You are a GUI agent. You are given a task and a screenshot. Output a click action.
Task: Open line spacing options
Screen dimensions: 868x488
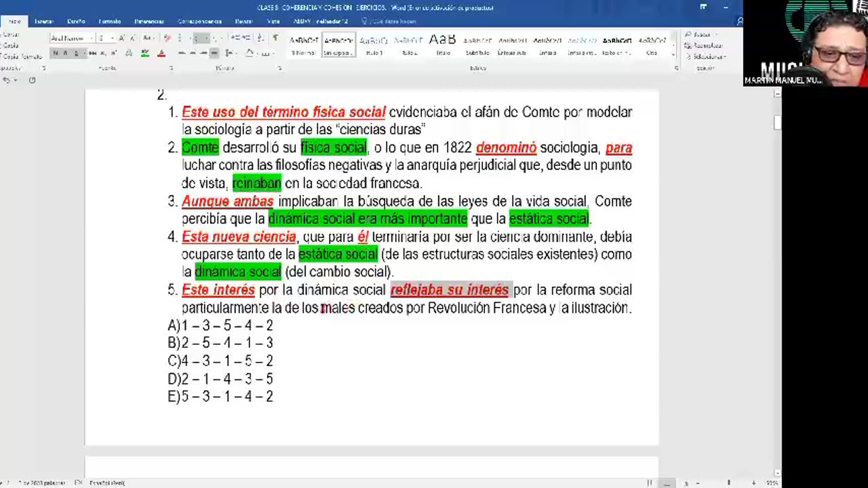click(230, 53)
